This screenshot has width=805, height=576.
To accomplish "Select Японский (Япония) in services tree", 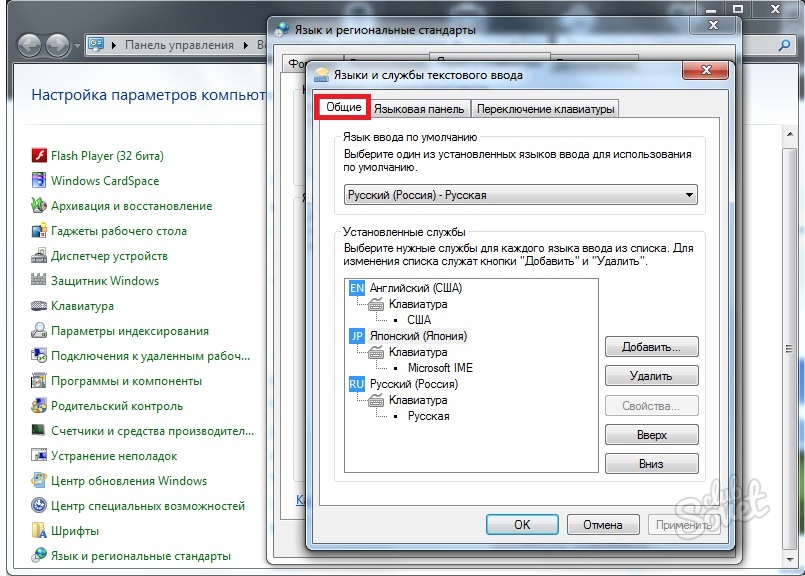I will coord(418,336).
